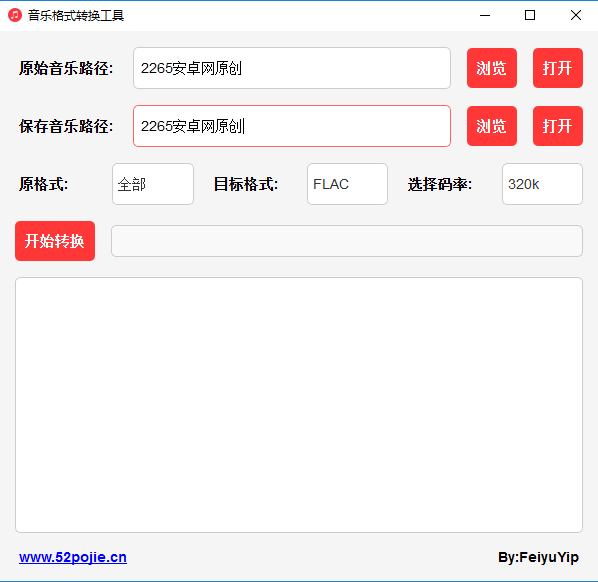Image resolution: width=598 pixels, height=582 pixels.
Task: Minimize the 音乐格式转换工具 window
Action: pyautogui.click(x=485, y=16)
